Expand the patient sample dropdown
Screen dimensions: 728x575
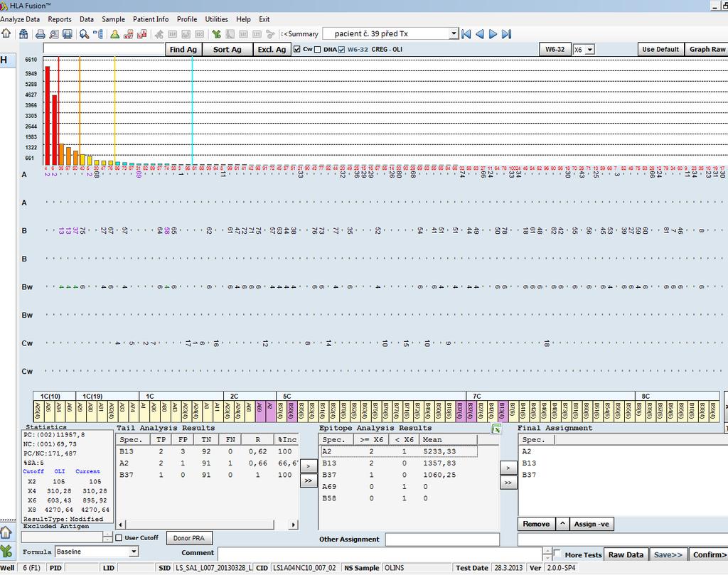pyautogui.click(x=454, y=34)
